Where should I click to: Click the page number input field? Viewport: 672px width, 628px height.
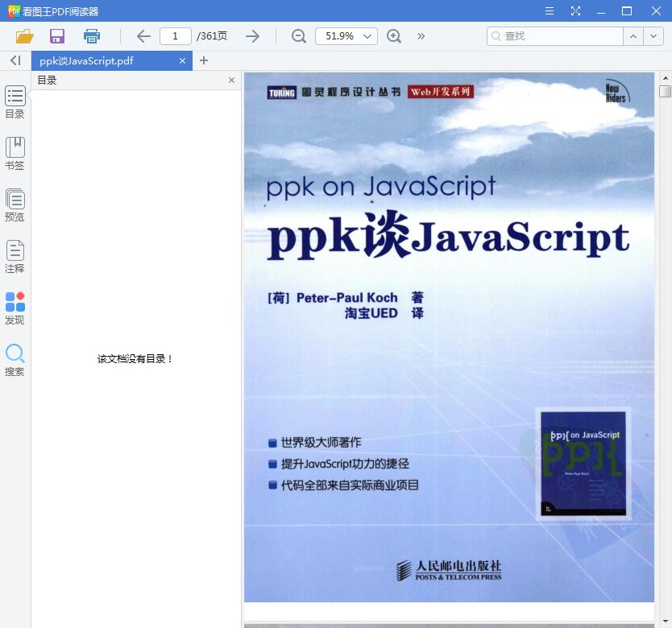[x=176, y=36]
